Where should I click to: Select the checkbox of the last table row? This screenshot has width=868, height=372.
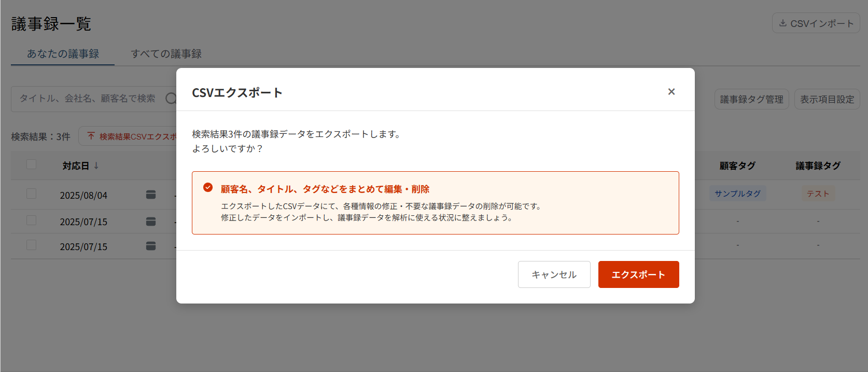pos(32,245)
